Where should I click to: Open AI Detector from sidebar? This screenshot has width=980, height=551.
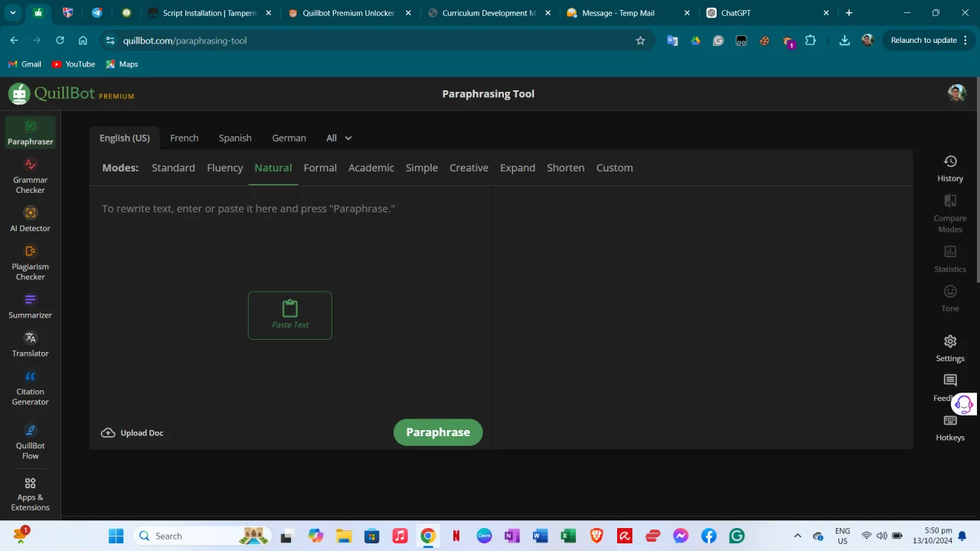pyautogui.click(x=31, y=219)
